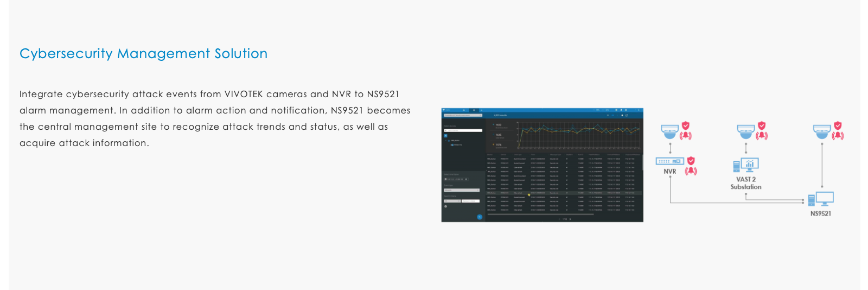The height and width of the screenshot is (290, 868).
Task: Click the NS9521 workstation icon
Action: (x=820, y=199)
